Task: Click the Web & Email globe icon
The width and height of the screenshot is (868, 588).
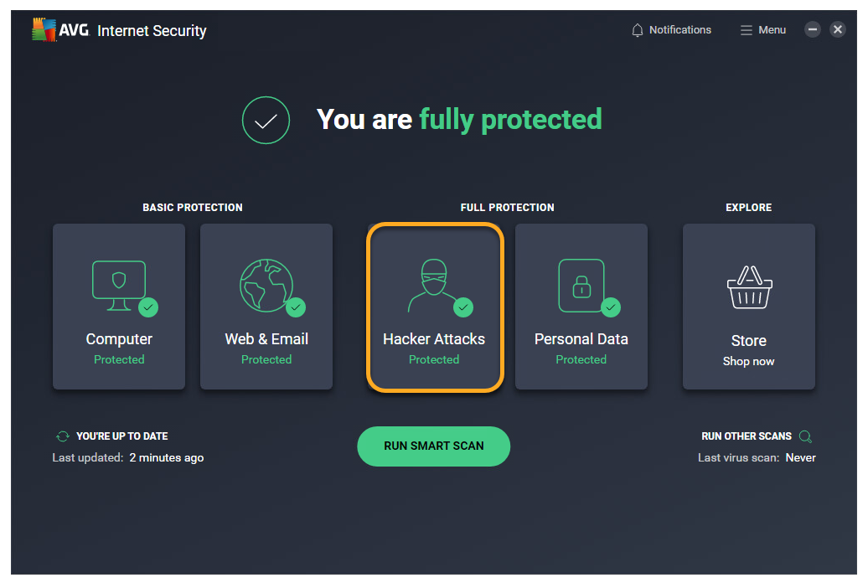Action: pyautogui.click(x=266, y=285)
